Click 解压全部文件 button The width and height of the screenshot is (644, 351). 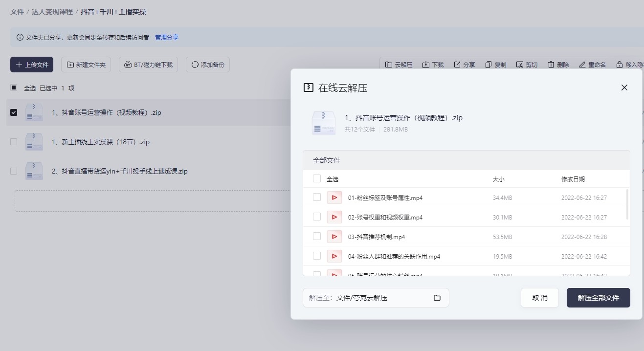pos(599,298)
